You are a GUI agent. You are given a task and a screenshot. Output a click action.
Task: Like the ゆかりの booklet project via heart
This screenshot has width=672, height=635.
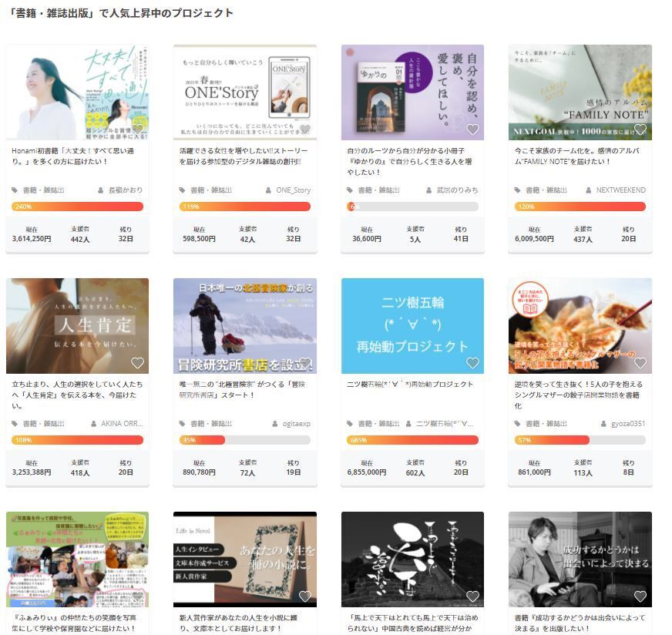[x=472, y=129]
